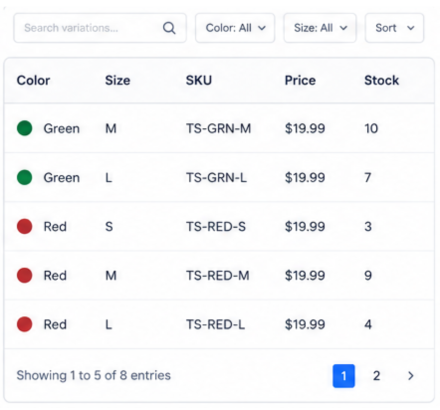Select SKU TS-GRN-M cell
Viewport: 440px width, 410px height.
pyautogui.click(x=218, y=128)
